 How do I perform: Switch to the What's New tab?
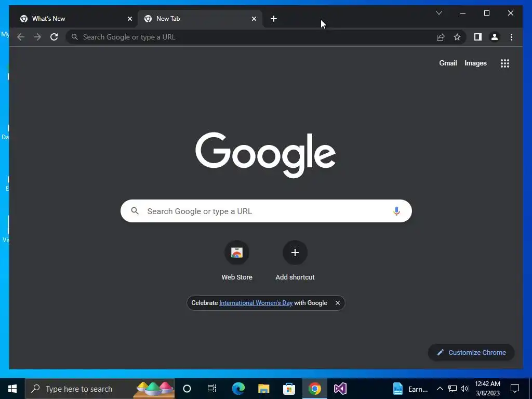pos(75,19)
